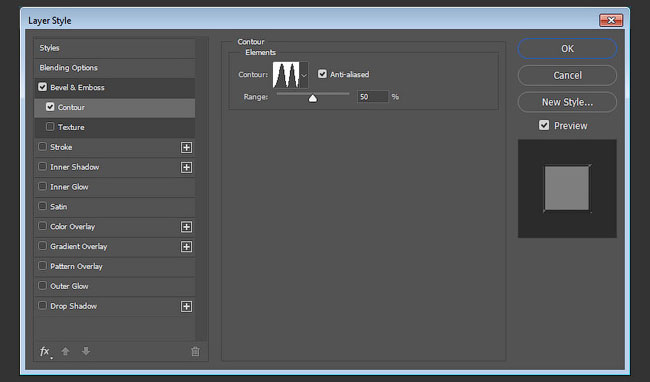Enable the Inner Shadow checkbox
Image resolution: width=650 pixels, height=382 pixels.
[42, 167]
